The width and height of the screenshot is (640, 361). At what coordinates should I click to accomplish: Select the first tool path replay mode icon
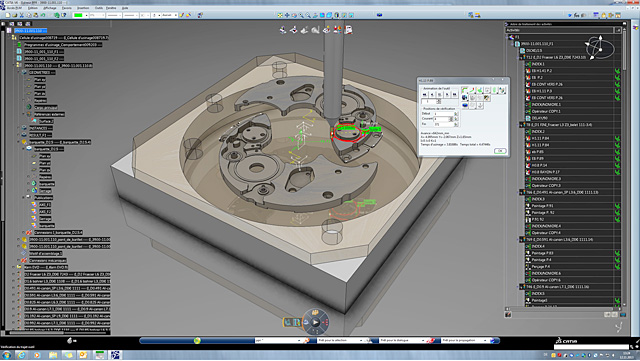pyautogui.click(x=464, y=90)
